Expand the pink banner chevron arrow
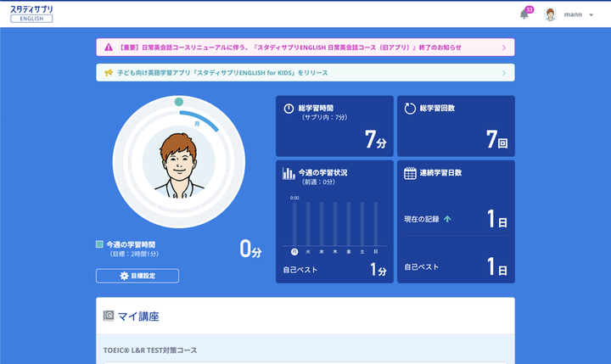 [x=504, y=48]
